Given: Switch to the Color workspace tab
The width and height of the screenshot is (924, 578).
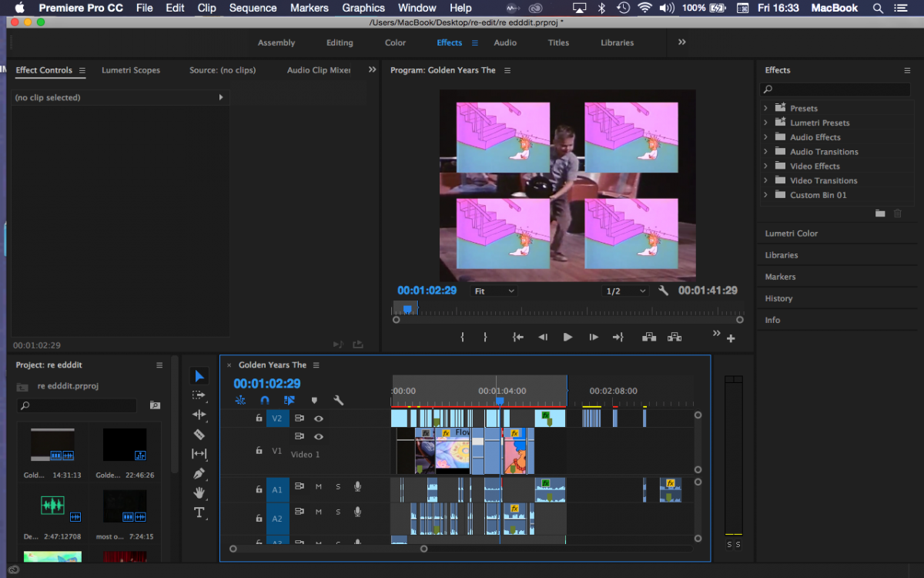Looking at the screenshot, I should (395, 43).
